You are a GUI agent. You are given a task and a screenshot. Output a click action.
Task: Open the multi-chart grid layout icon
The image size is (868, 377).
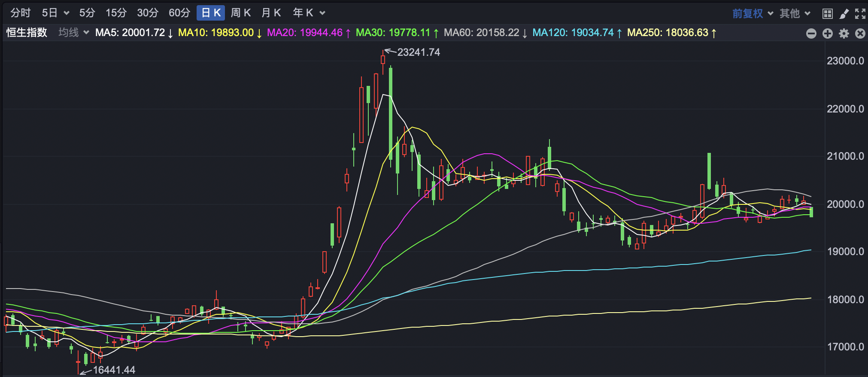click(x=828, y=14)
